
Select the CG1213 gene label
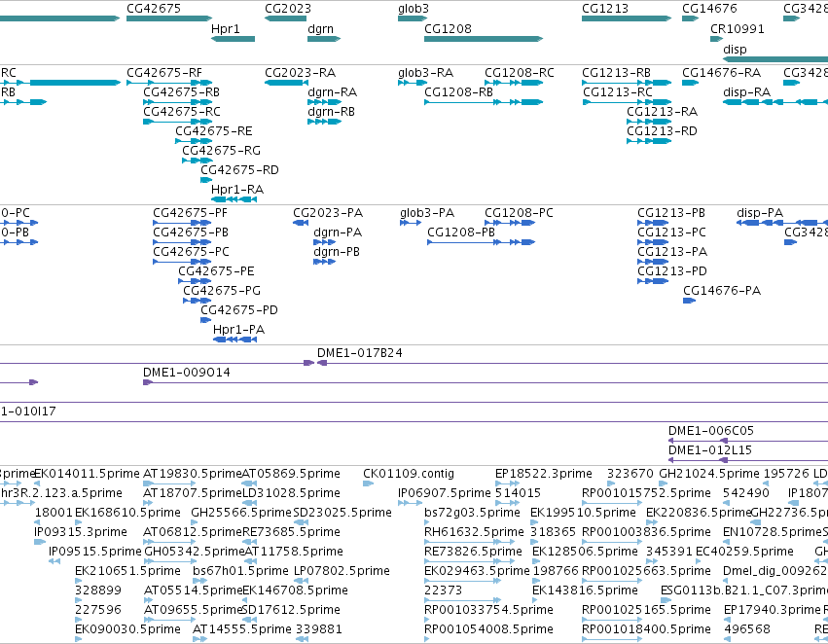pos(605,9)
